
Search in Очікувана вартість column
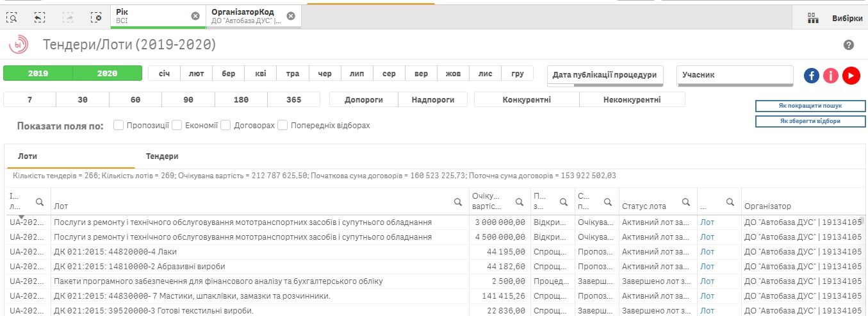point(520,202)
